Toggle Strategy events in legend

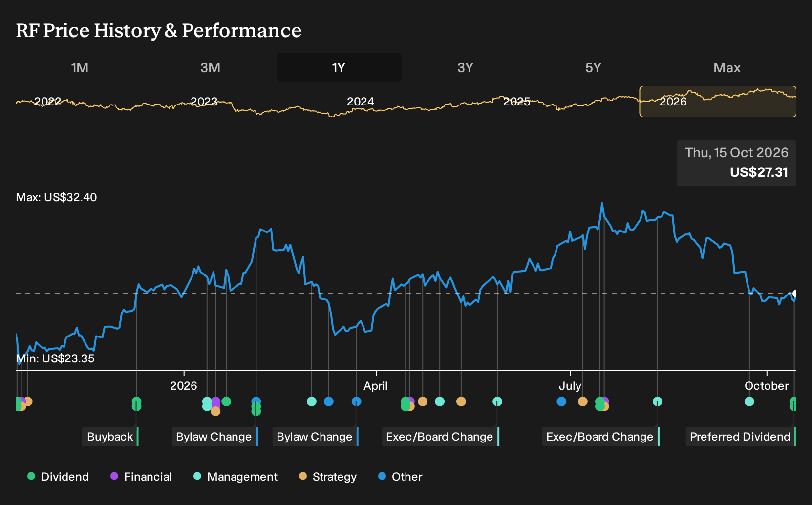328,477
